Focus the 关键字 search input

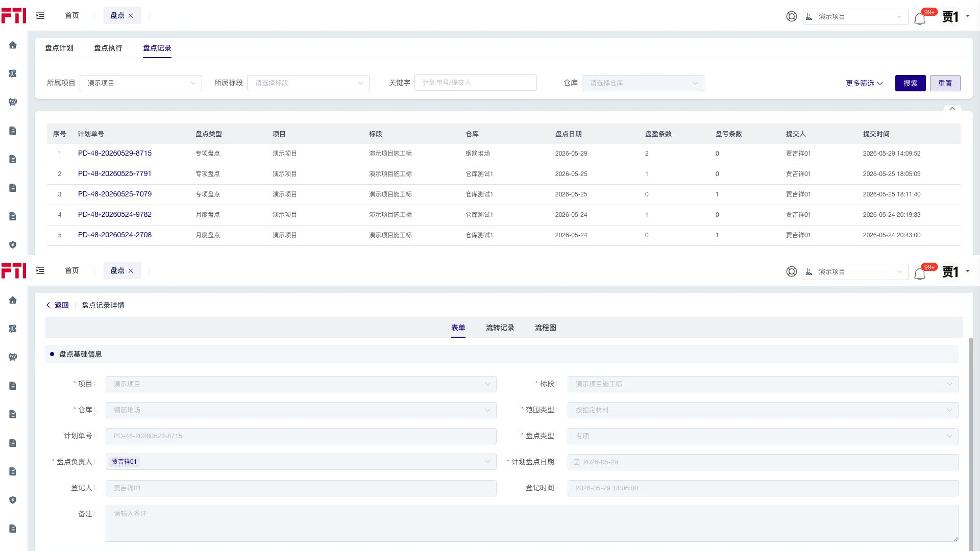pos(476,83)
